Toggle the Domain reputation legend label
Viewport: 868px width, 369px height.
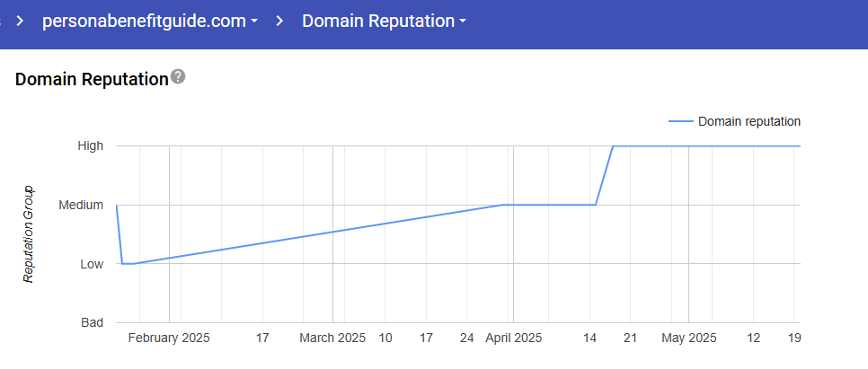[748, 121]
